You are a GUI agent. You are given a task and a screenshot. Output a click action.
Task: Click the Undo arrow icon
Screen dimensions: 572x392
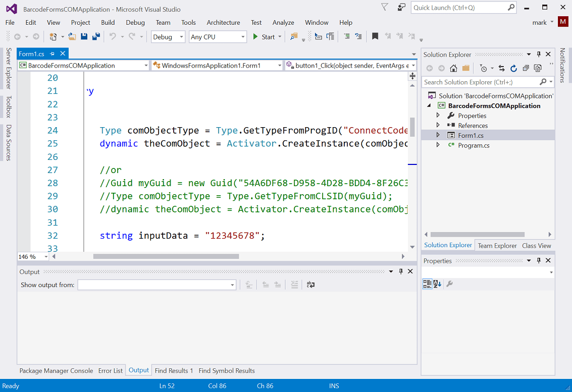pos(113,36)
